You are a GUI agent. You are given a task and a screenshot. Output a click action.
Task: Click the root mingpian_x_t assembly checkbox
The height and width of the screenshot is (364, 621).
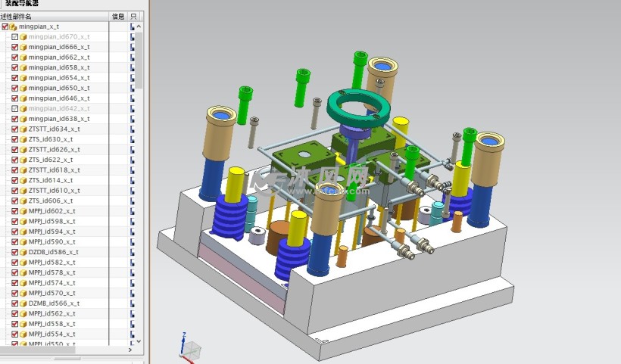pyautogui.click(x=5, y=26)
